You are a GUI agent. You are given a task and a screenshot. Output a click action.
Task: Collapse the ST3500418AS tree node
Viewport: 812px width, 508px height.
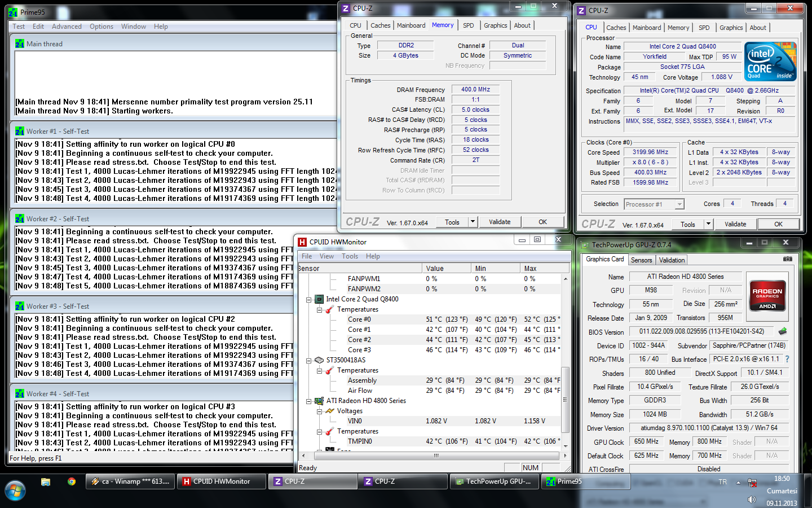click(x=309, y=361)
